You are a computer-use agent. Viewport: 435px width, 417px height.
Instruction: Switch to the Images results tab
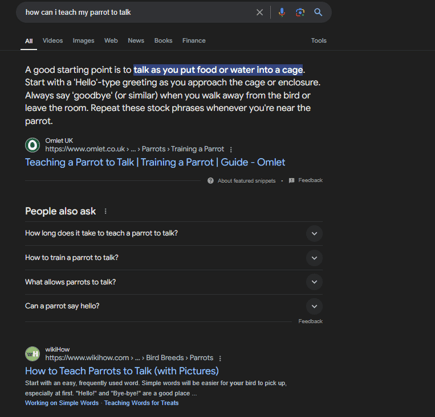click(x=83, y=41)
